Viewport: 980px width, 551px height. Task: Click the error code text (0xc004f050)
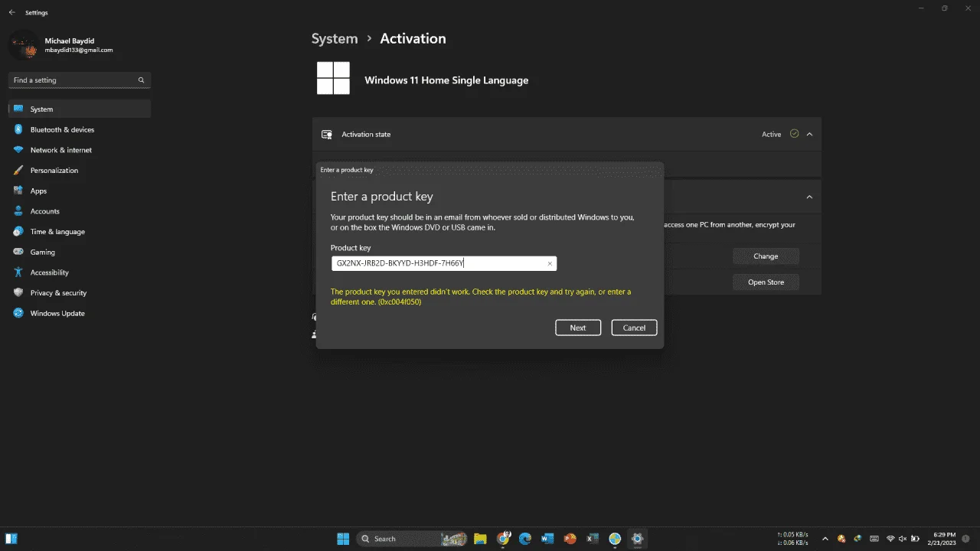coord(400,302)
